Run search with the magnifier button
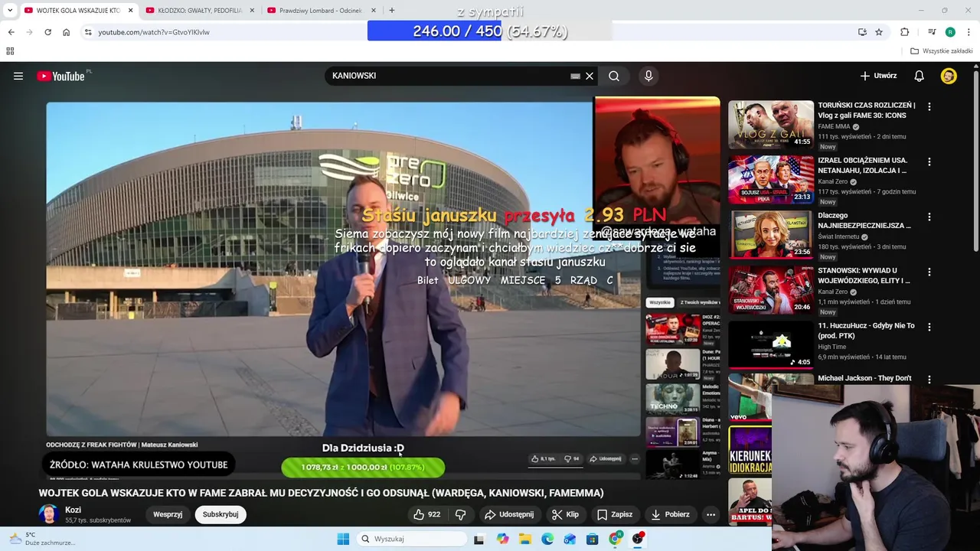The height and width of the screenshot is (551, 980). (x=614, y=76)
